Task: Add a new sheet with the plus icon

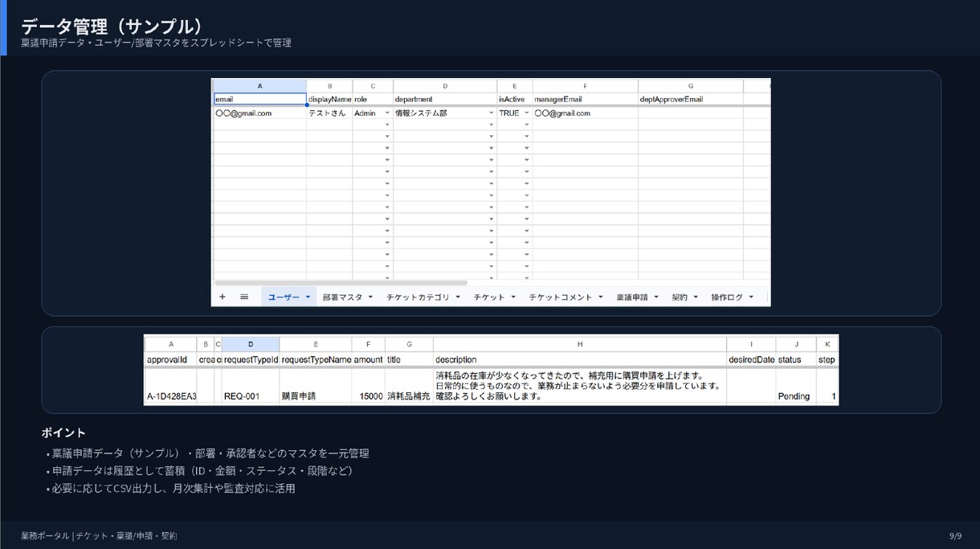Action: [x=223, y=297]
